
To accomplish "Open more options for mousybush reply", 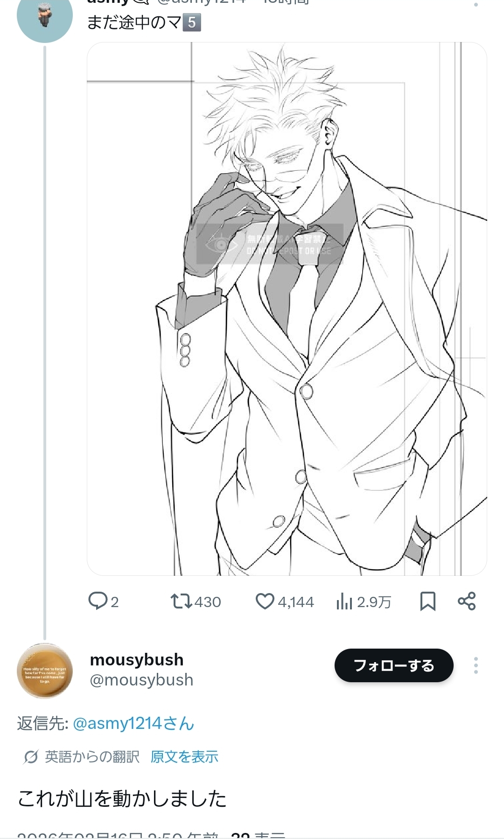I will pos(476,665).
